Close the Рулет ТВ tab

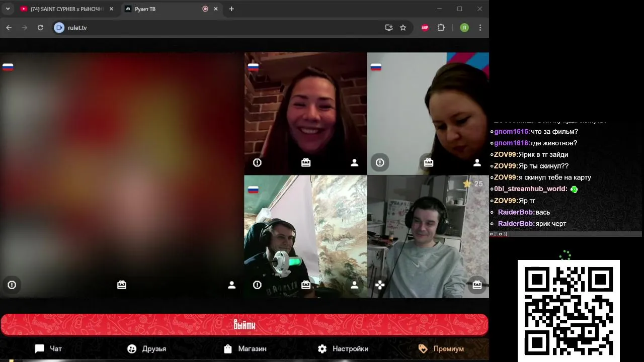pyautogui.click(x=216, y=9)
